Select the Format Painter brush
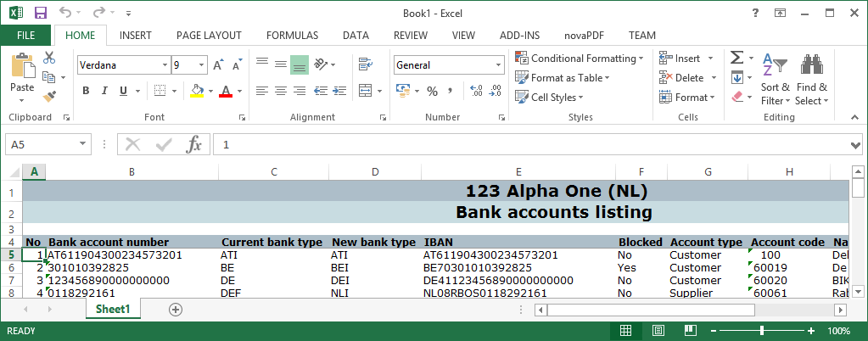Screen dimensions: 868x341 click(x=49, y=97)
